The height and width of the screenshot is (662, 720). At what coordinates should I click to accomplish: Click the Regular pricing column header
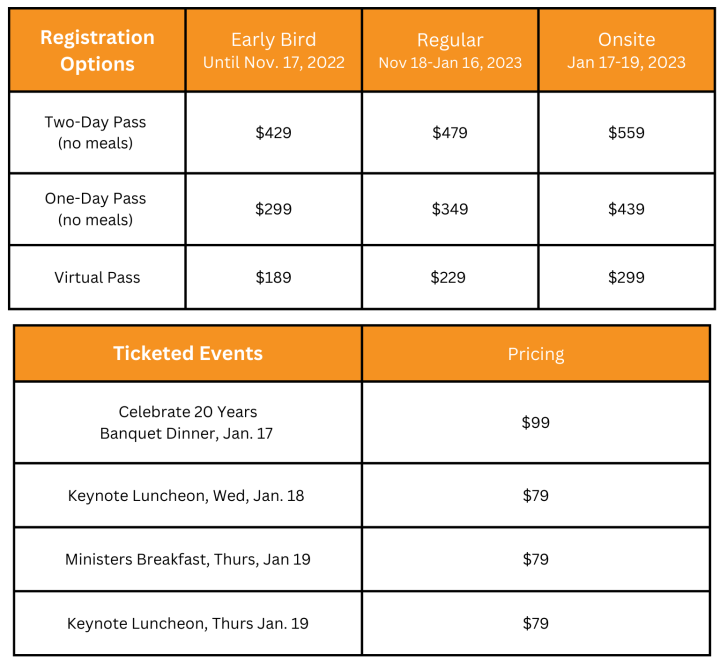tap(449, 50)
